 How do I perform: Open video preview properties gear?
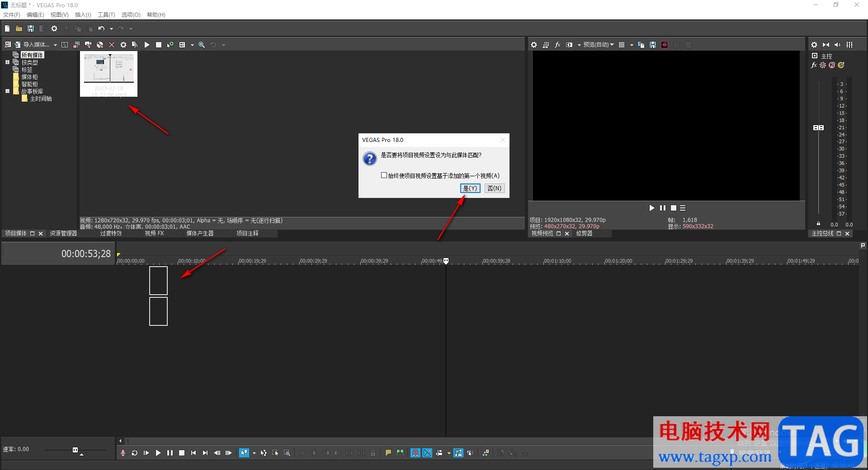click(x=534, y=45)
